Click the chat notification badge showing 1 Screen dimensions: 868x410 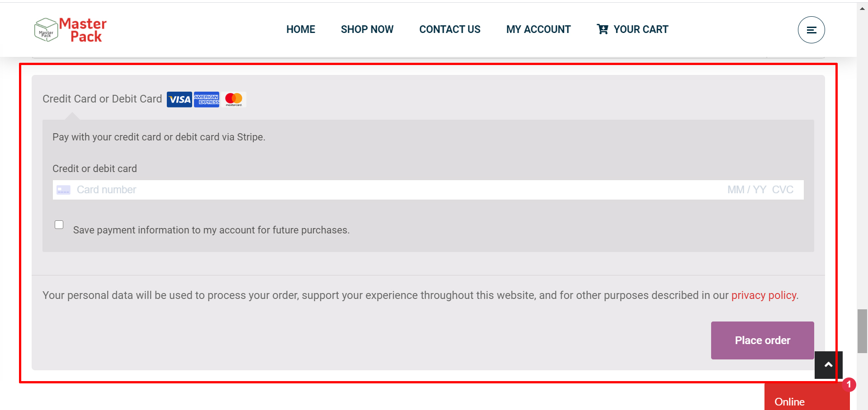[x=849, y=385]
